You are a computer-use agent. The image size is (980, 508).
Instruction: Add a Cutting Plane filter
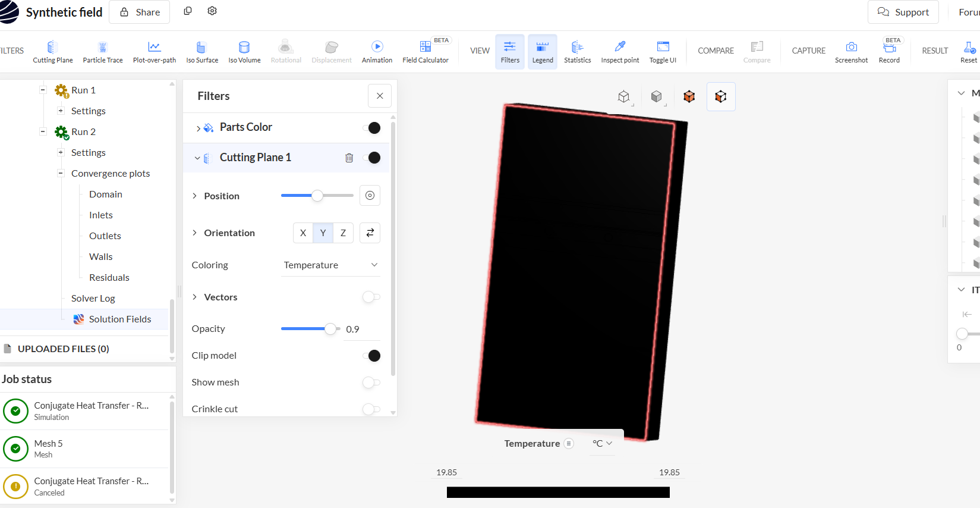coord(52,52)
